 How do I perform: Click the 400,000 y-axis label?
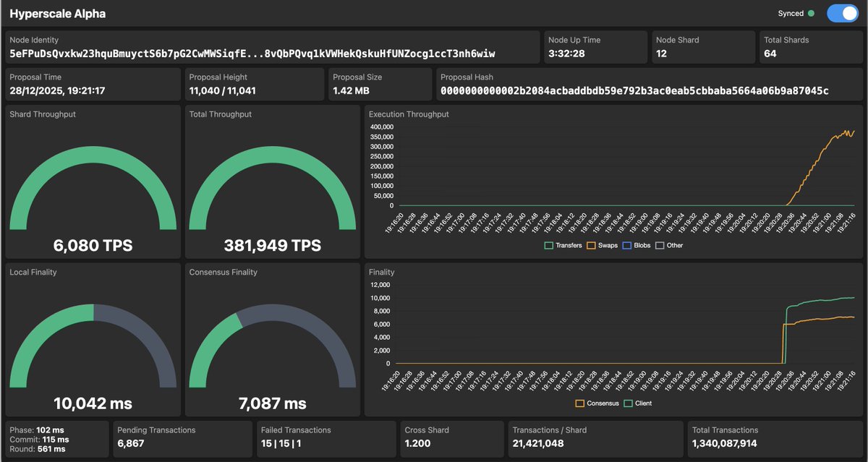[x=380, y=127]
